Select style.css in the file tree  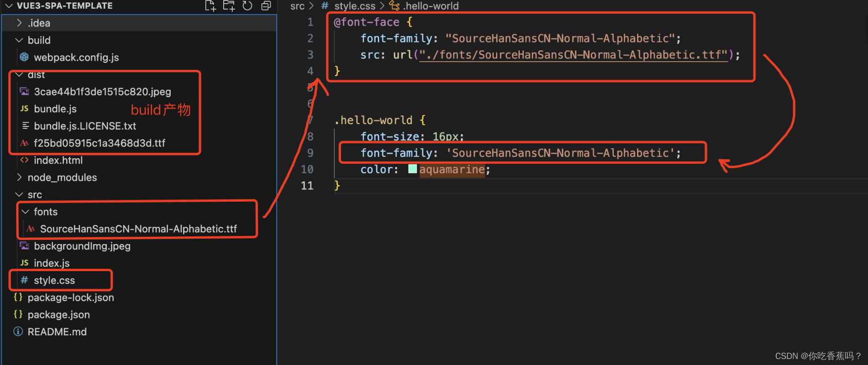[x=54, y=280]
